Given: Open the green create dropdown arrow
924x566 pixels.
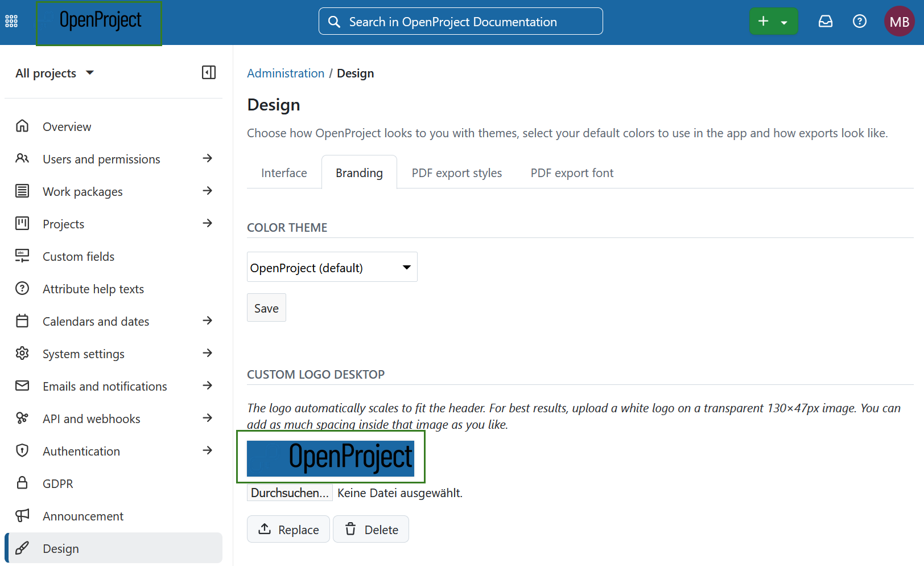Looking at the screenshot, I should (x=784, y=21).
